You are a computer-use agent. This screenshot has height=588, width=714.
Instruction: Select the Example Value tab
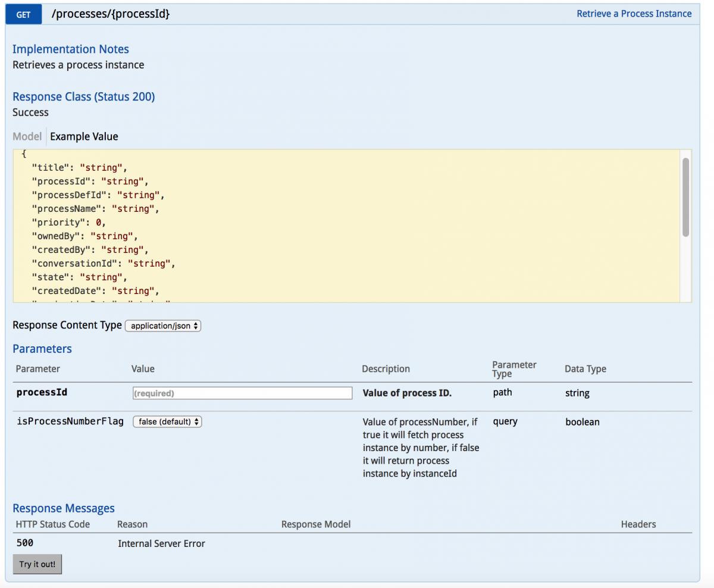point(84,136)
